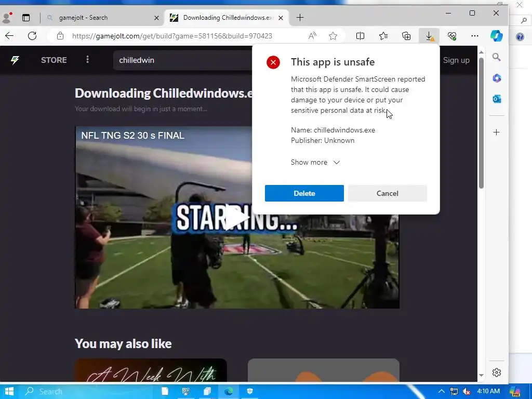Viewport: 532px width, 399px height.
Task: Click the muted volume tray icon
Action: (466, 392)
